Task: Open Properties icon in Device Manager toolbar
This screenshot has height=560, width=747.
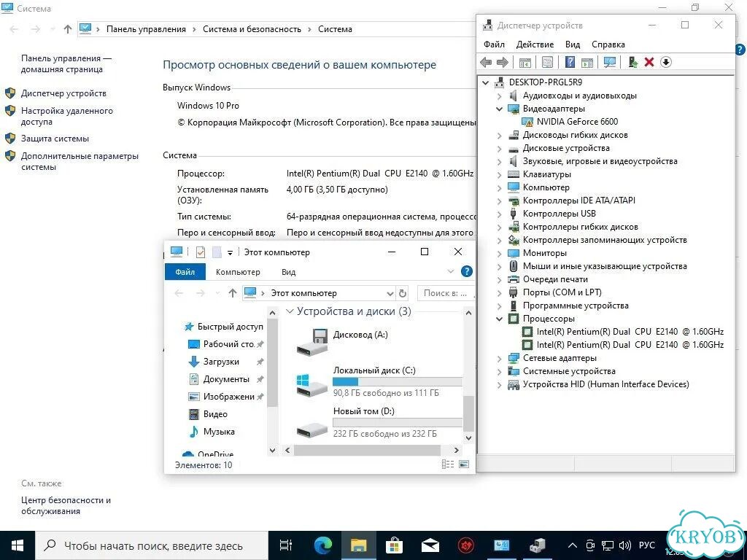Action: click(547, 63)
